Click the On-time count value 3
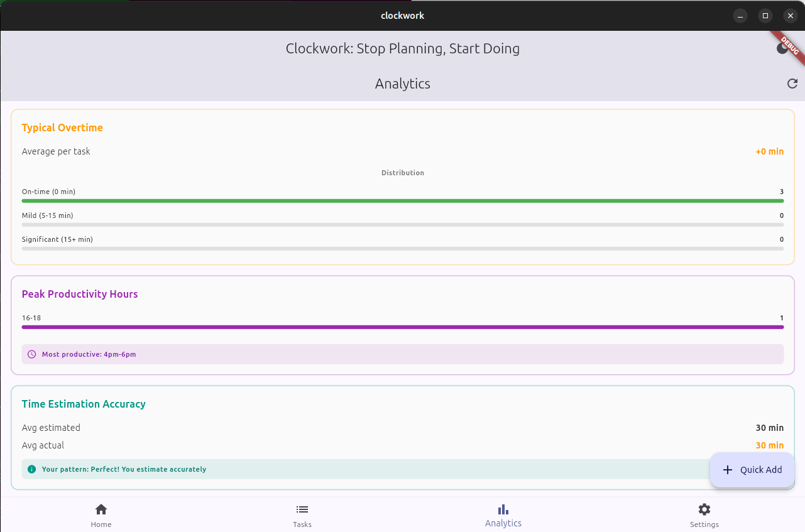The width and height of the screenshot is (805, 532). (781, 192)
